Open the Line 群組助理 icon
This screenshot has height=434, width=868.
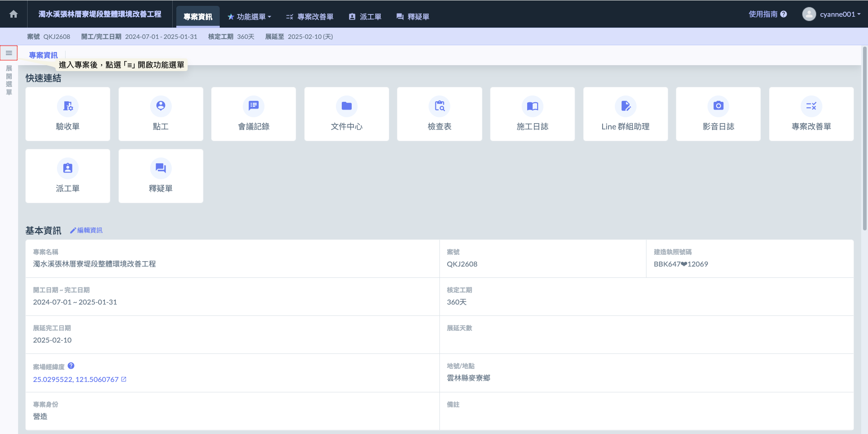coord(625,106)
